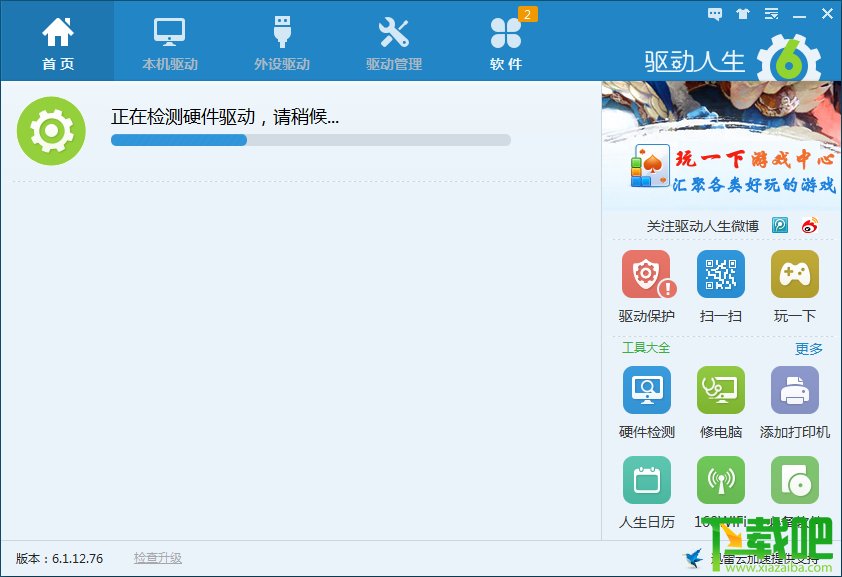The height and width of the screenshot is (577, 842).
Task: Open the green disc tool icon
Action: coord(795,480)
